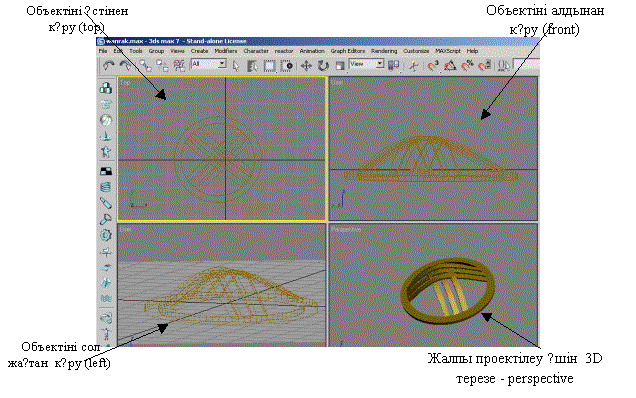Toggle the Percent Snap button
This screenshot has height=398, width=636.
pos(467,65)
